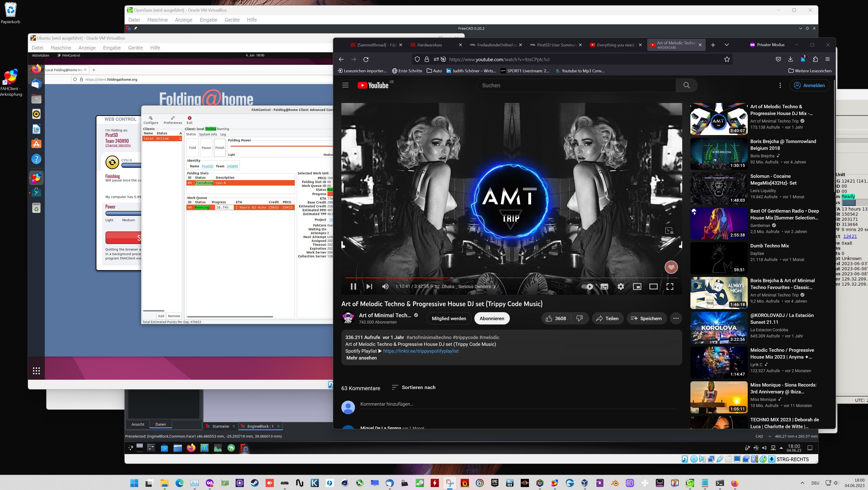Open YouTube settings three-dot menu
868x490 pixels.
pyautogui.click(x=780, y=85)
